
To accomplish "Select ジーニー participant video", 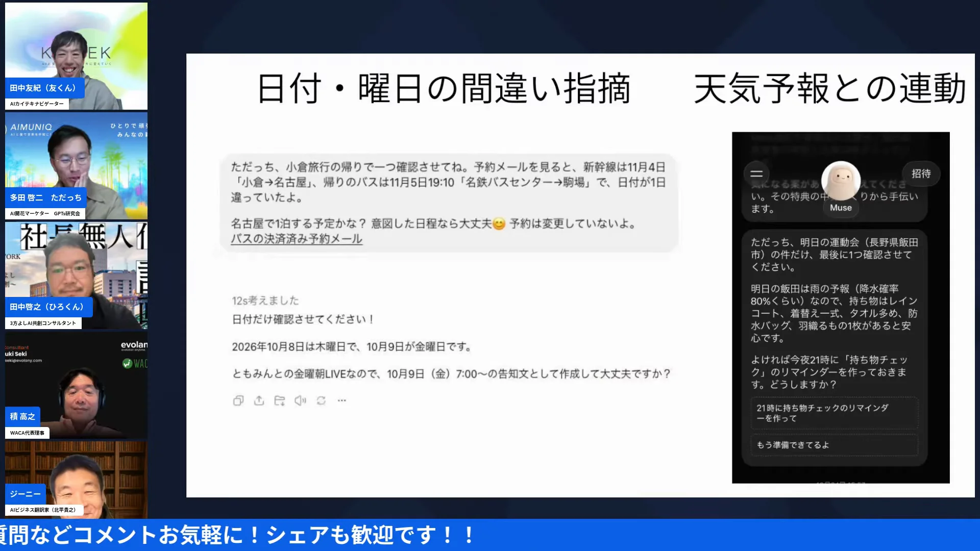I will coord(77,480).
